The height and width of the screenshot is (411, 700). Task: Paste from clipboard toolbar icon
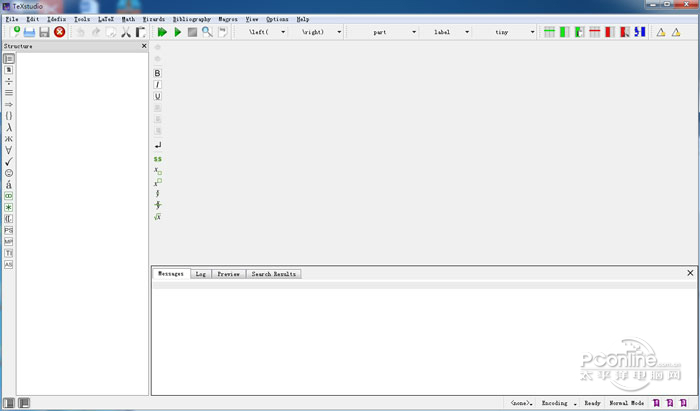click(141, 32)
